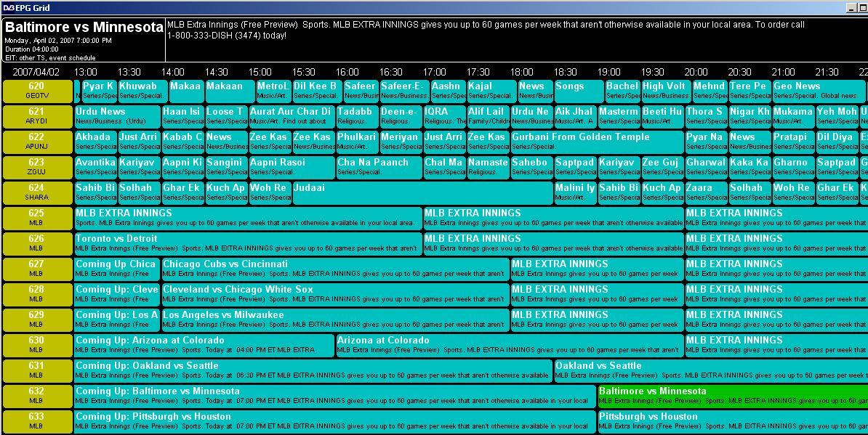Click the MLB Extra Innings description text
This screenshot has height=435, width=868.
click(486, 30)
